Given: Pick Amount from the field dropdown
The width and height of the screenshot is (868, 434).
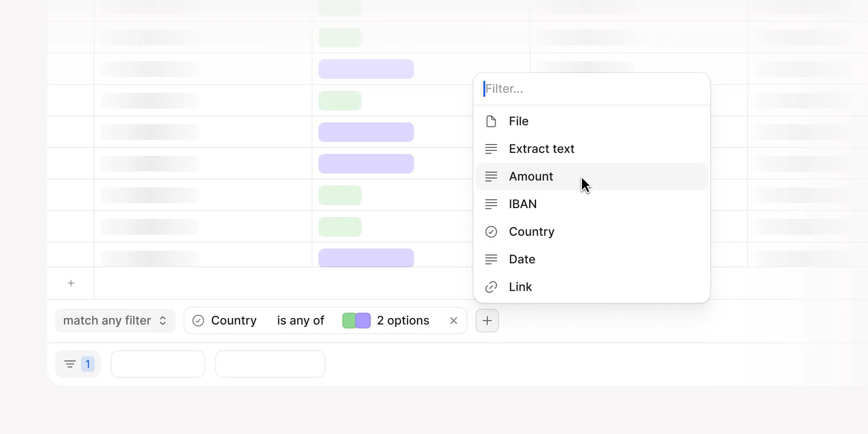Looking at the screenshot, I should pyautogui.click(x=591, y=177).
